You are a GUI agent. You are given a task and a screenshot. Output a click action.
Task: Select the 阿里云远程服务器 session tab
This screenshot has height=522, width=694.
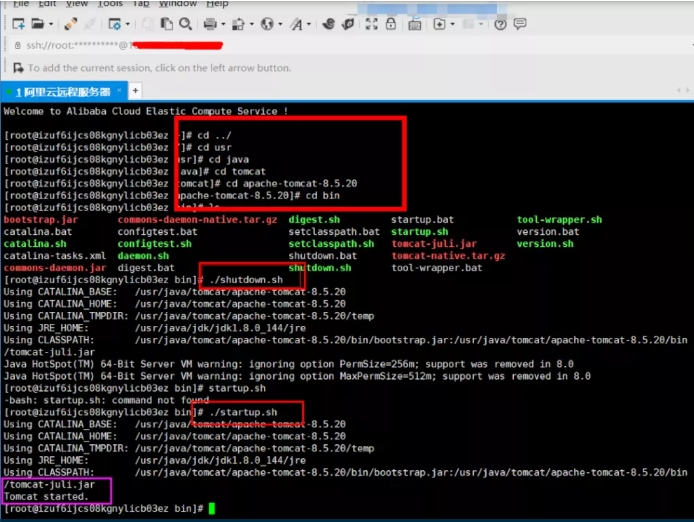click(64, 92)
